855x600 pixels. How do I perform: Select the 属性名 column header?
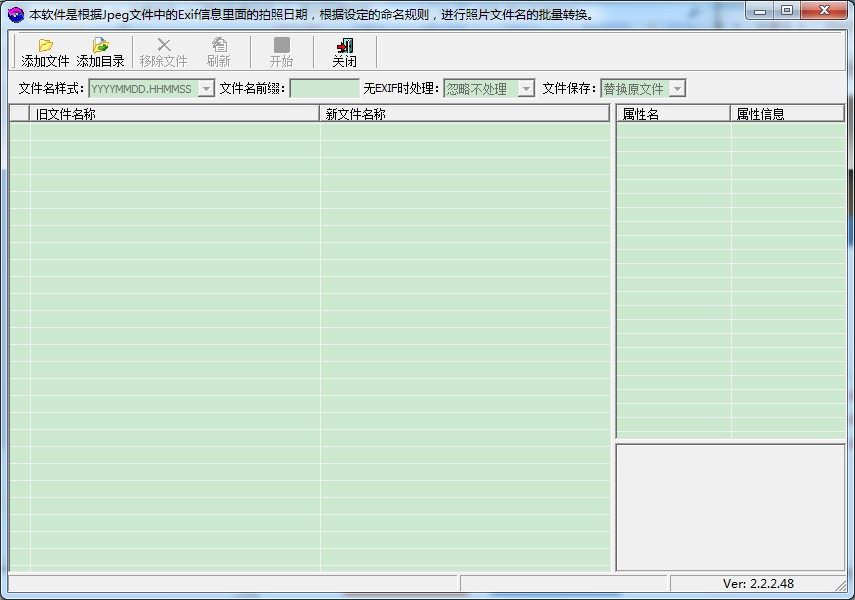click(x=673, y=114)
